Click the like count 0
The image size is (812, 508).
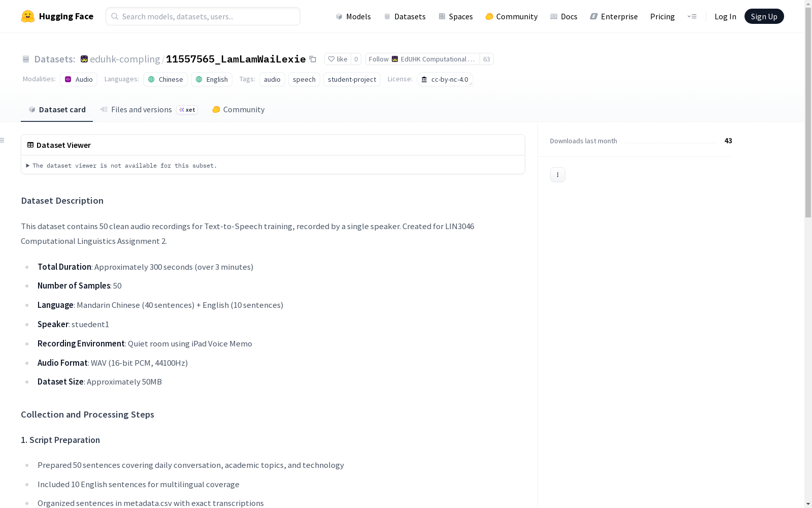(x=356, y=59)
